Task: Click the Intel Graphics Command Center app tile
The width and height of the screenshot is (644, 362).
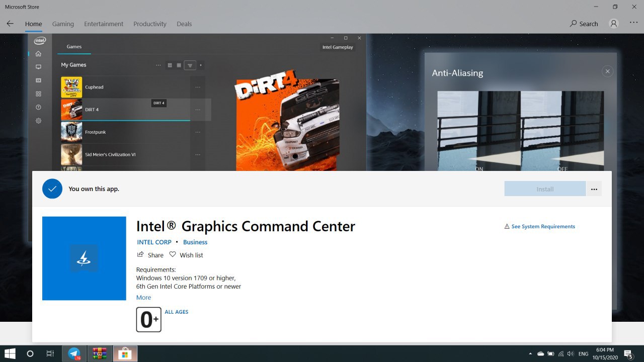Action: (84, 258)
